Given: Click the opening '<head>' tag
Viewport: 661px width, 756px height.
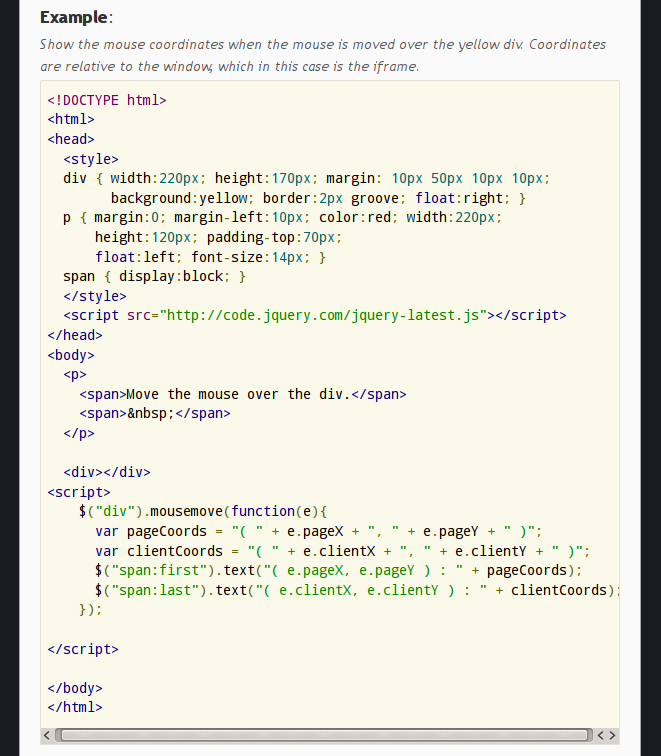Looking at the screenshot, I should (x=71, y=139).
